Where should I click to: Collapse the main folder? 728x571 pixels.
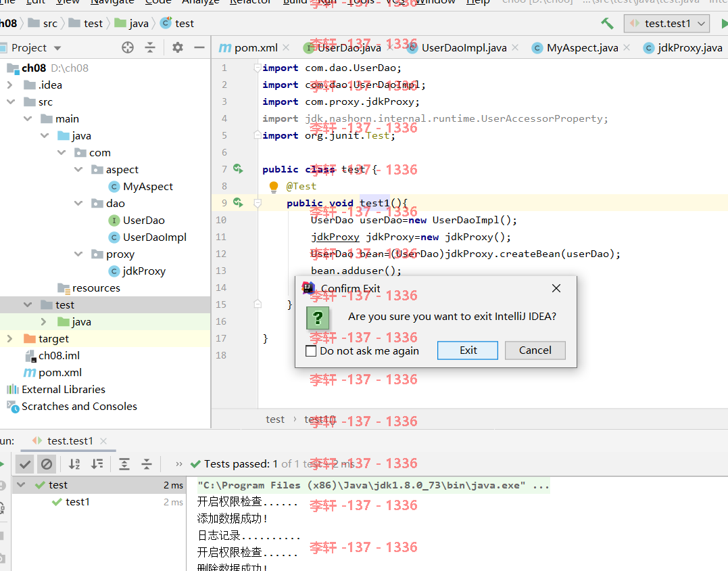[x=28, y=119]
